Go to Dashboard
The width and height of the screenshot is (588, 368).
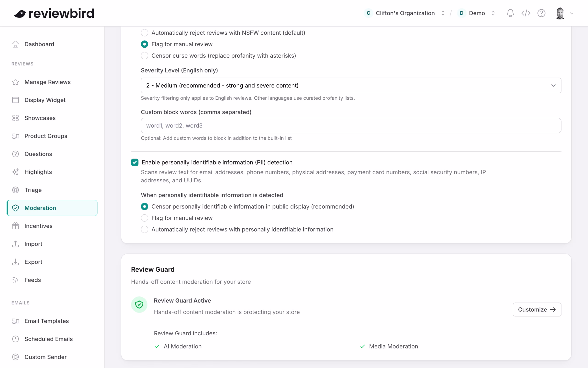click(x=52, y=44)
